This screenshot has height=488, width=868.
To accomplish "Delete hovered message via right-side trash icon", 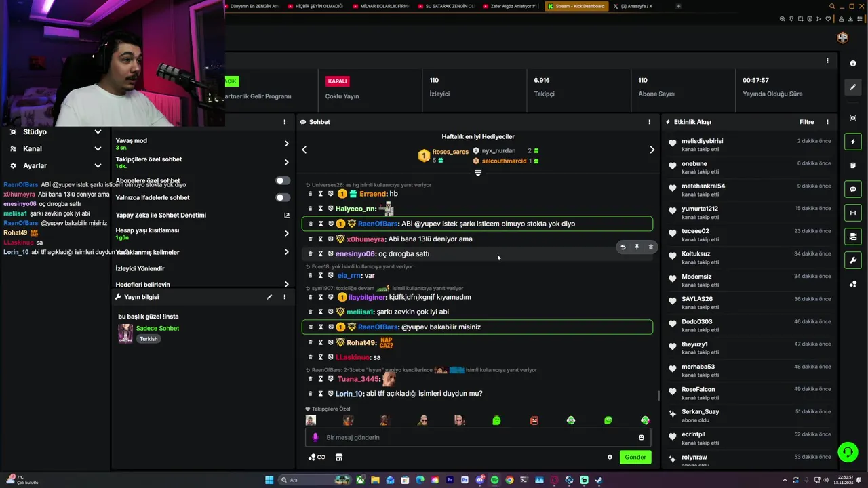I will [651, 247].
